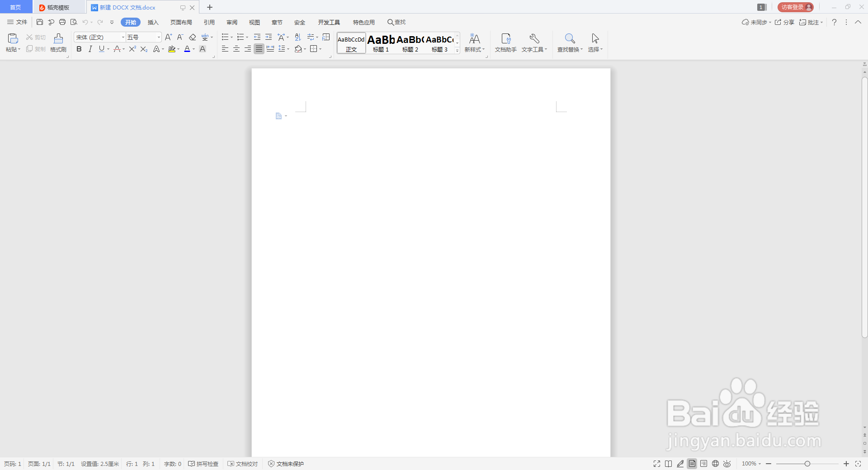The image size is (868, 470).
Task: Switch to outline view in status bar
Action: pos(704,464)
